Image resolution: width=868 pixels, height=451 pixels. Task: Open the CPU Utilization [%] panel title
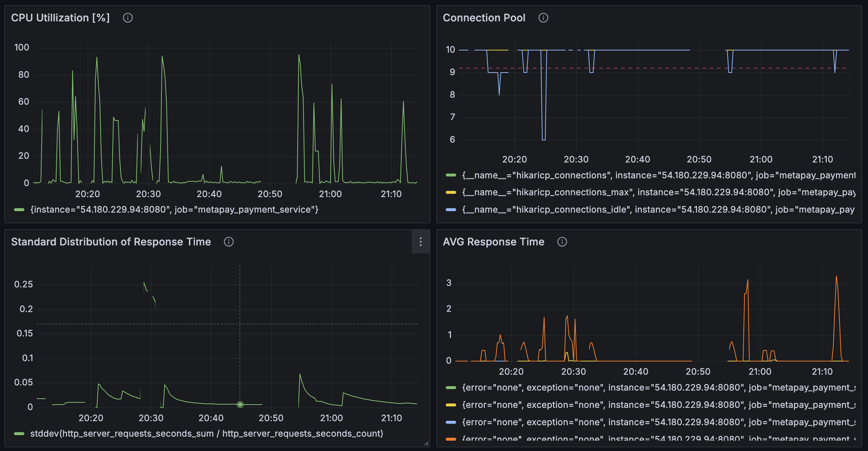pos(60,18)
